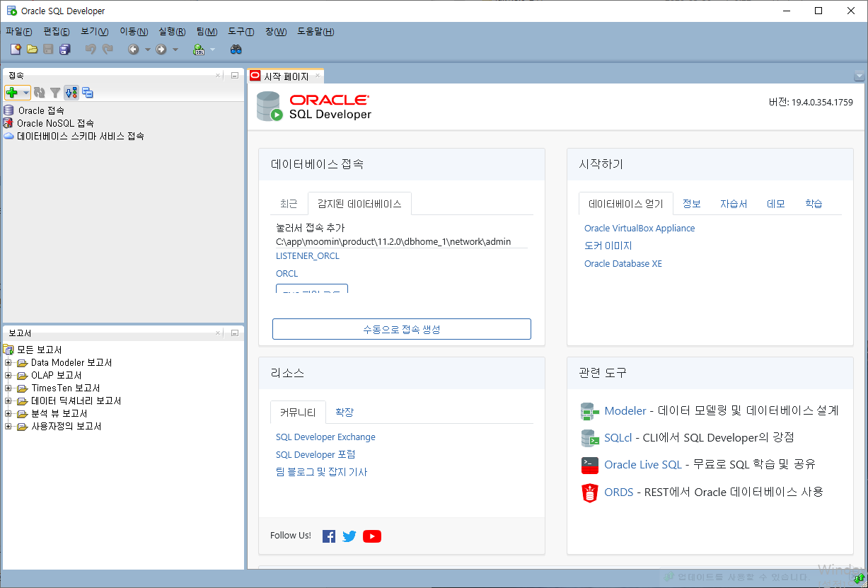Click the LISTENER_ORCL link
The height and width of the screenshot is (588, 868).
308,256
